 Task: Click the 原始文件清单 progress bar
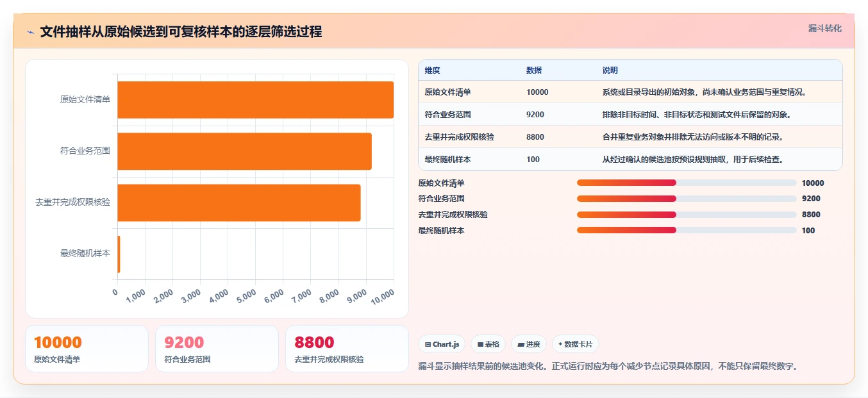click(687, 183)
